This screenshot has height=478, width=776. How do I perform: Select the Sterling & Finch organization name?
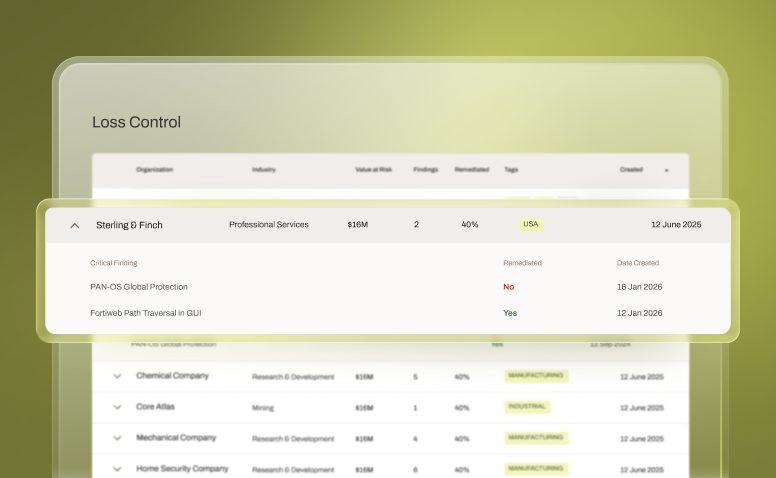(x=129, y=225)
